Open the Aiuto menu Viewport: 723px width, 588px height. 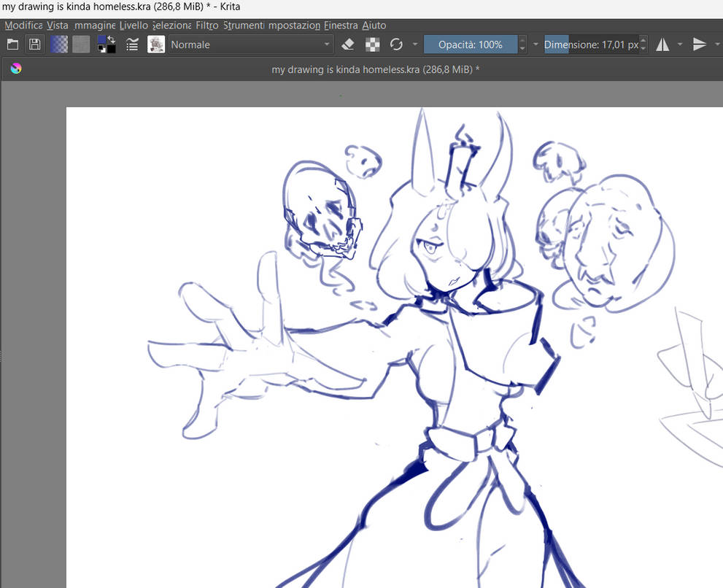(374, 25)
